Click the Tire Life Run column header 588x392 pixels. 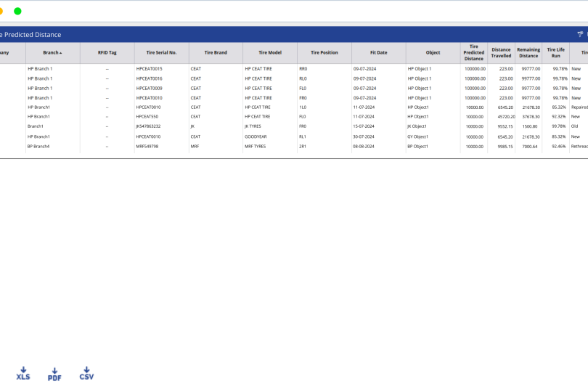[x=555, y=53]
